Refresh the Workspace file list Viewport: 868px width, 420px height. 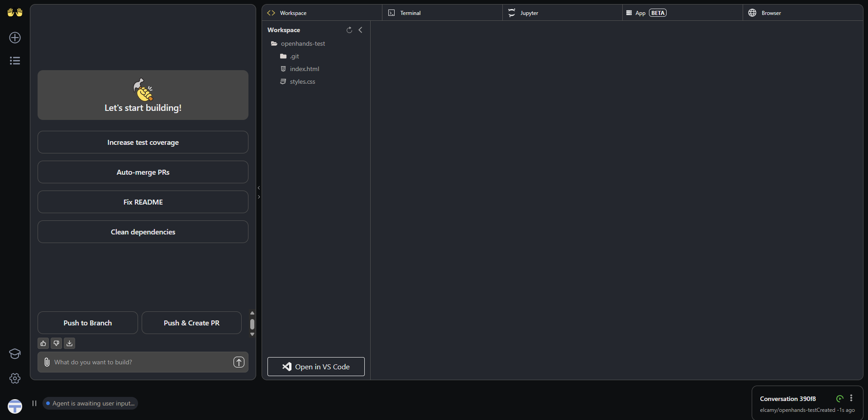coord(349,30)
